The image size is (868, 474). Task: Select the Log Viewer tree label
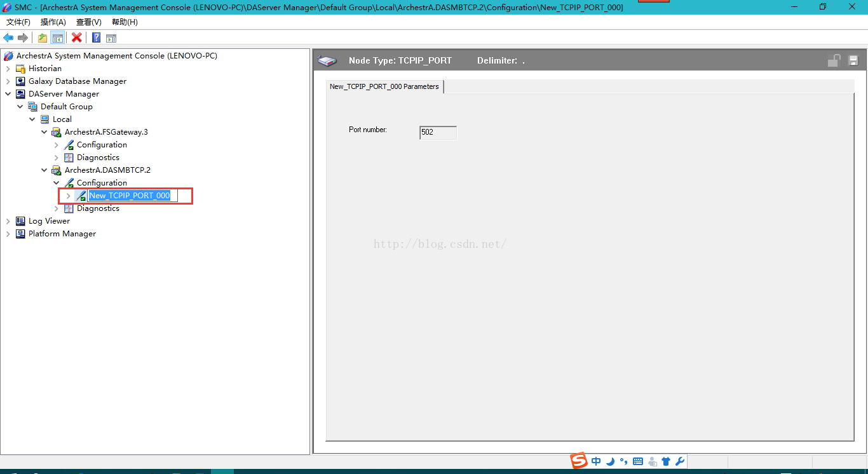49,221
